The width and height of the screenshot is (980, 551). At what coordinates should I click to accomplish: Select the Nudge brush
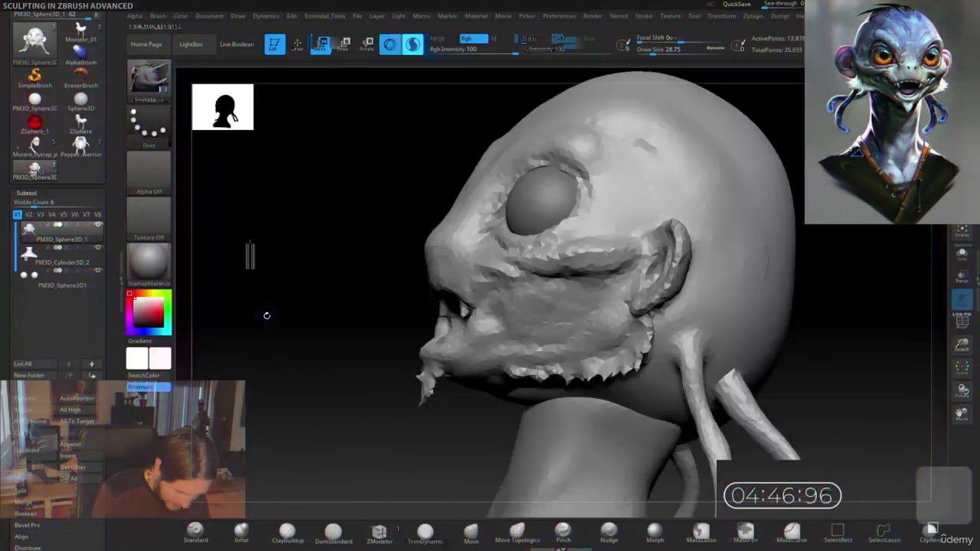(609, 533)
